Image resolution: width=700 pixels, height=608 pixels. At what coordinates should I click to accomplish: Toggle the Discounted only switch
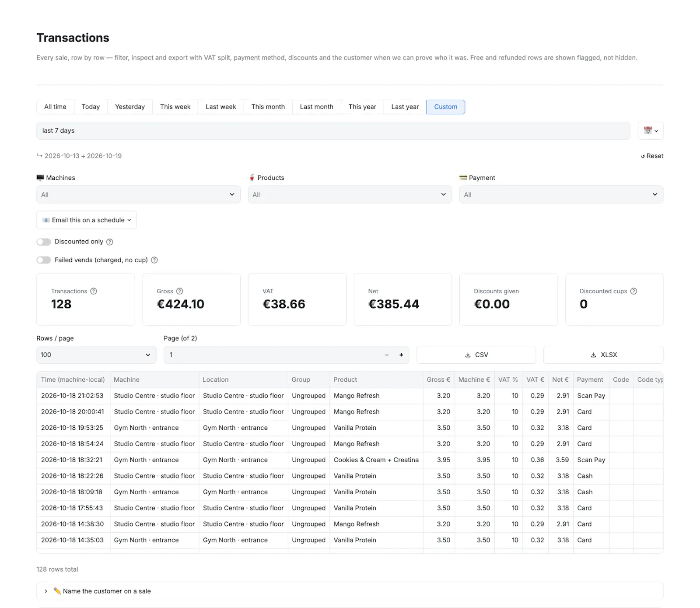coord(44,242)
